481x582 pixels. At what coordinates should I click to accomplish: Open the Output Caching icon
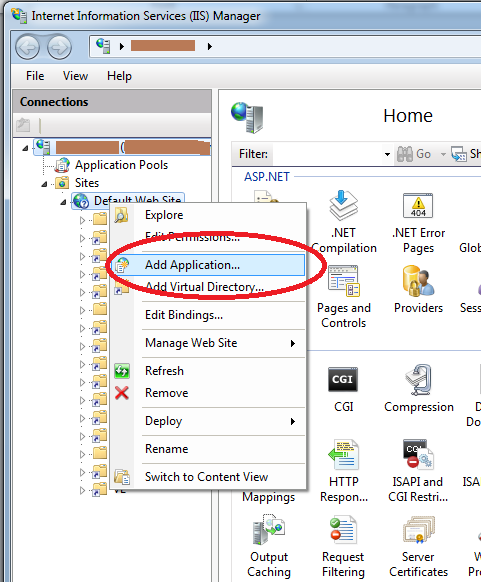click(x=269, y=530)
